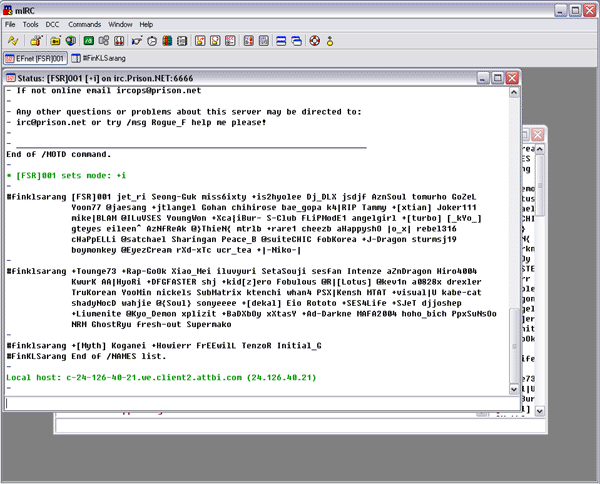Image resolution: width=600 pixels, height=484 pixels.
Task: Click 'Rogue_F' nickname in MOTD
Action: point(169,122)
